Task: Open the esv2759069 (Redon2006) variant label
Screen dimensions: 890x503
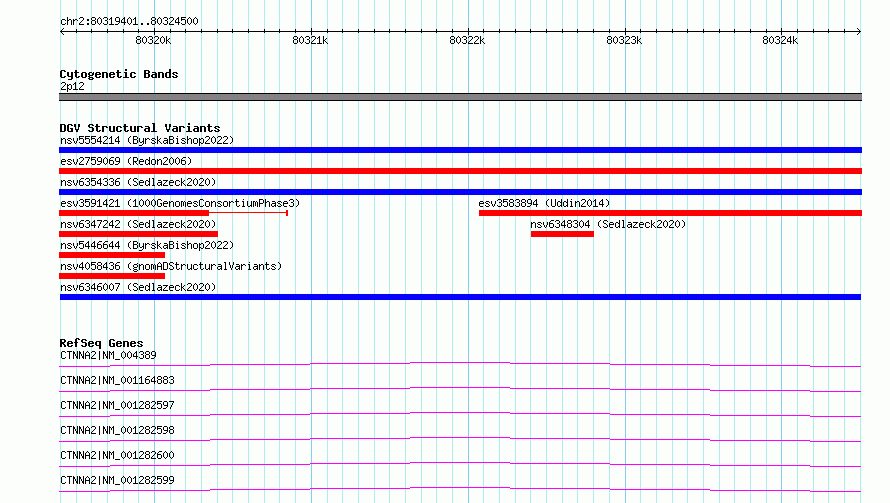Action: click(126, 161)
